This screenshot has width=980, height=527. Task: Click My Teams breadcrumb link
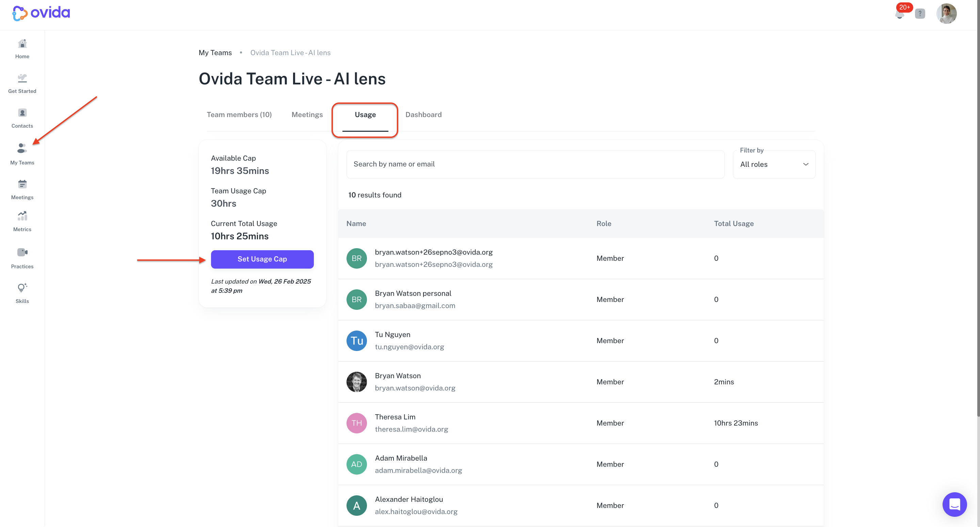click(215, 52)
